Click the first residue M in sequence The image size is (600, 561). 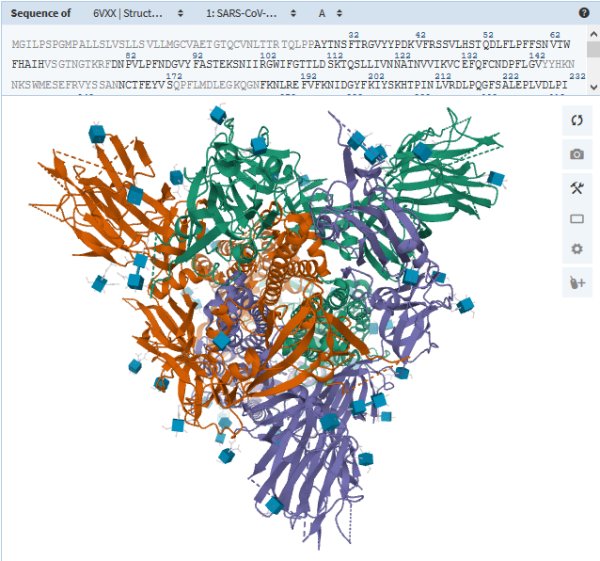16,46
